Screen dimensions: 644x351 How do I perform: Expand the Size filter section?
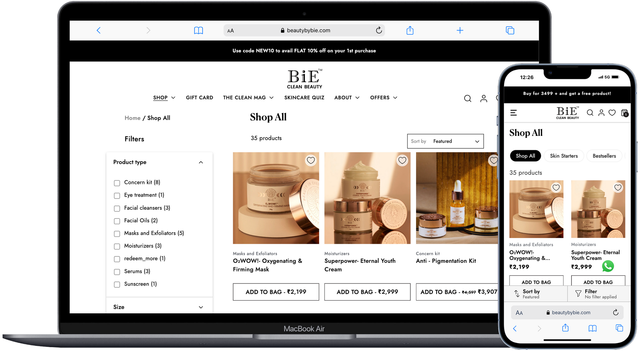pyautogui.click(x=201, y=307)
